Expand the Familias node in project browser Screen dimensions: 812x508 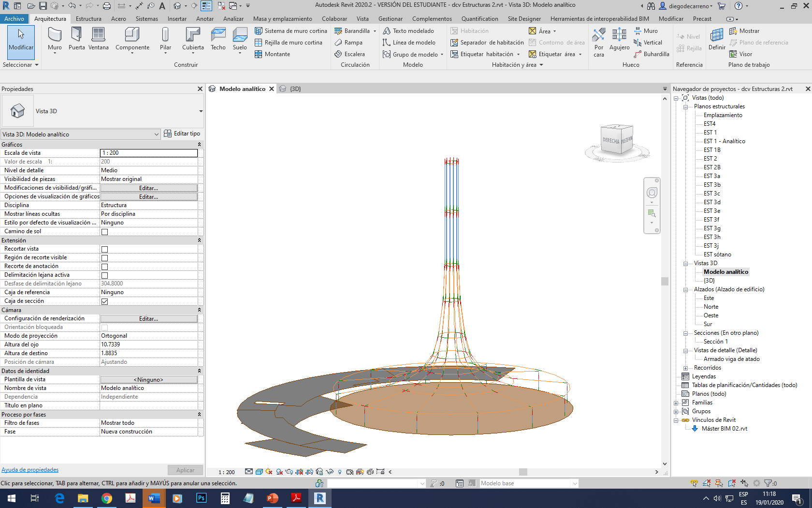[676, 403]
